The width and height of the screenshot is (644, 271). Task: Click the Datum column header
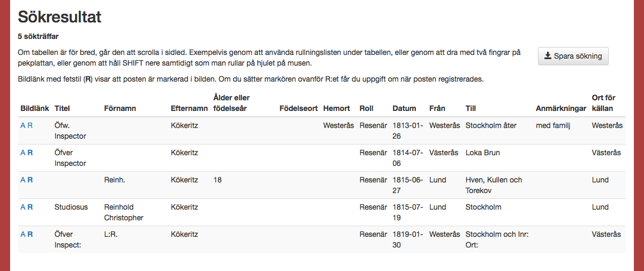(x=404, y=108)
